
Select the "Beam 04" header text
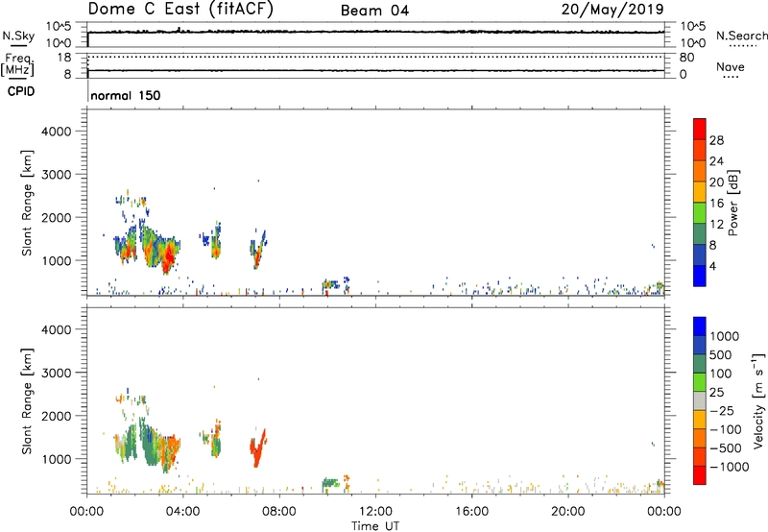374,11
